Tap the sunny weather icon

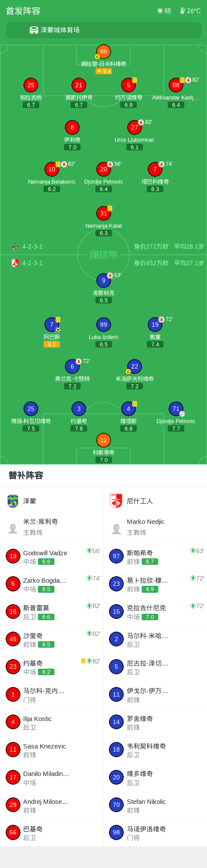point(160,10)
